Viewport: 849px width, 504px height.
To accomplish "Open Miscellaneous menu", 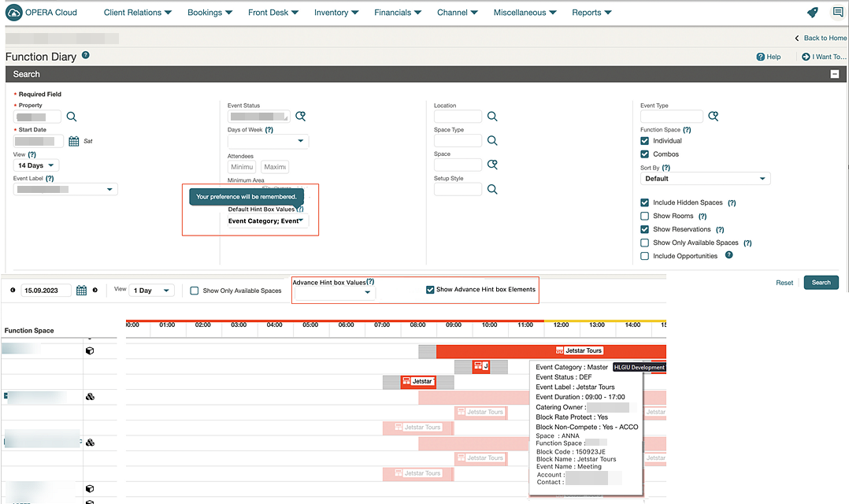I will coord(525,13).
